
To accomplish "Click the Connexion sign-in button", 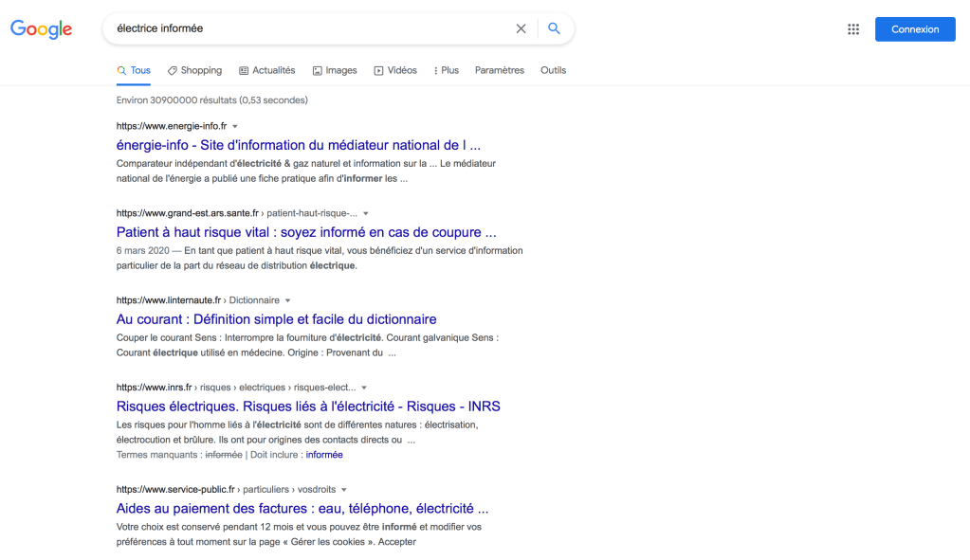I will pyautogui.click(x=915, y=29).
